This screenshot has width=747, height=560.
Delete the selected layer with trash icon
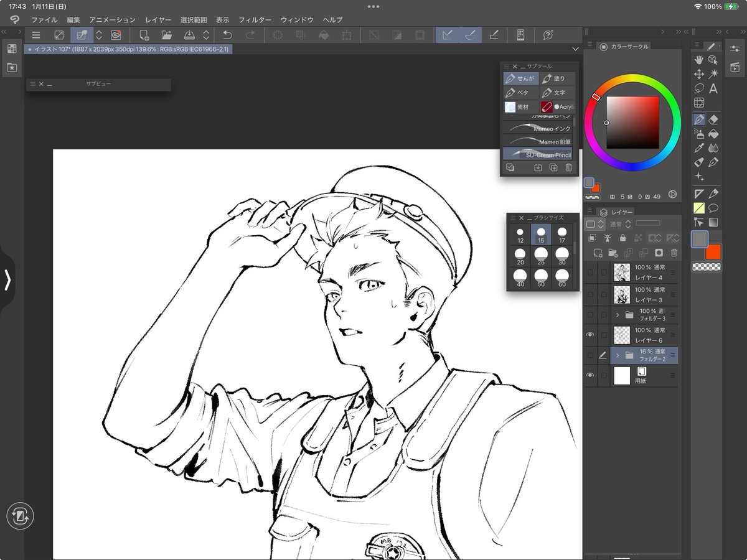coord(674,253)
